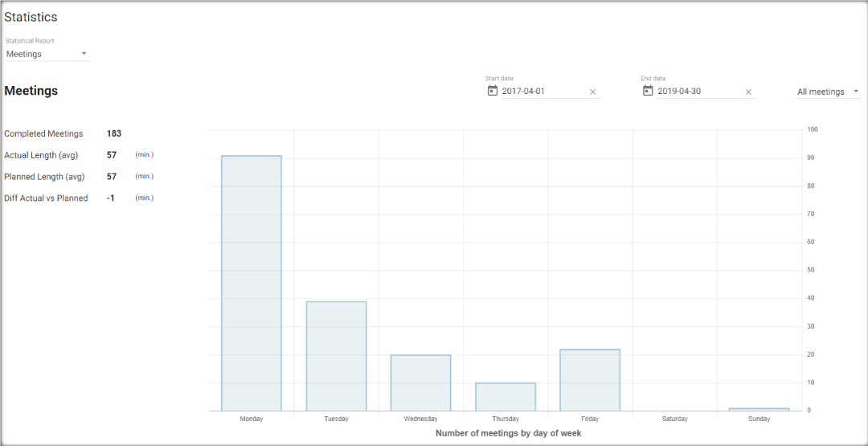Click the End date field 2019-04-30
This screenshot has width=868, height=446.
[x=698, y=92]
